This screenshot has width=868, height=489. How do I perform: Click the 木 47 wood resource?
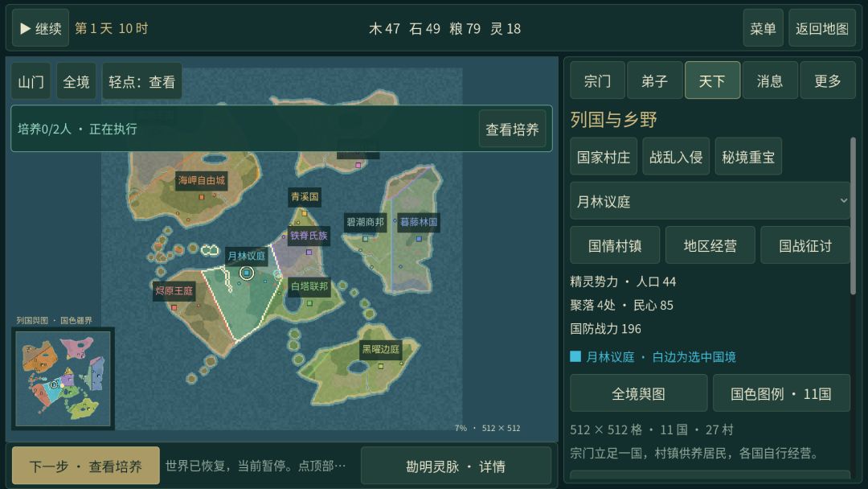385,29
